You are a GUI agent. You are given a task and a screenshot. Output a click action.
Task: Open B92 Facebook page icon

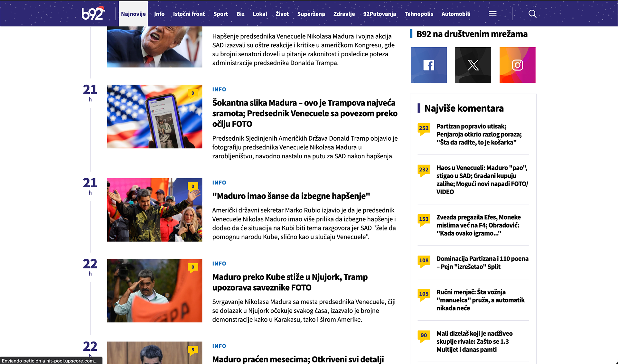point(429,65)
